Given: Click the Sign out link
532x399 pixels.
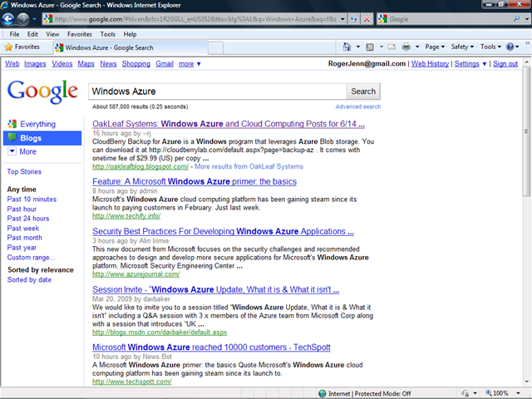Looking at the screenshot, I should tap(505, 64).
